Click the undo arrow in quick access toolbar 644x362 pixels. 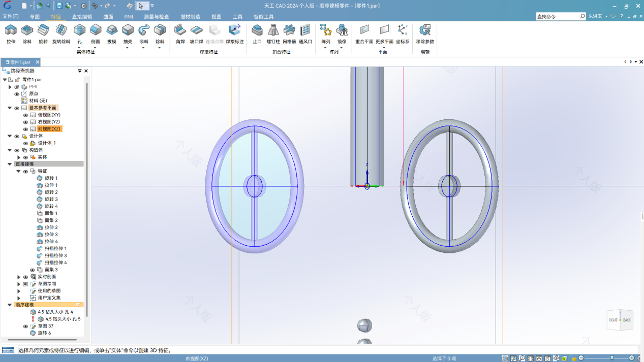point(95,6)
